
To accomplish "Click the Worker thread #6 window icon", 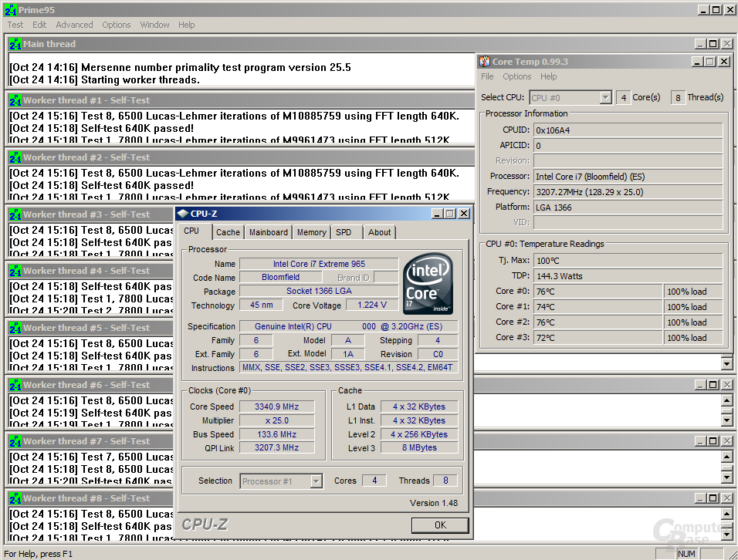I will pos(15,385).
